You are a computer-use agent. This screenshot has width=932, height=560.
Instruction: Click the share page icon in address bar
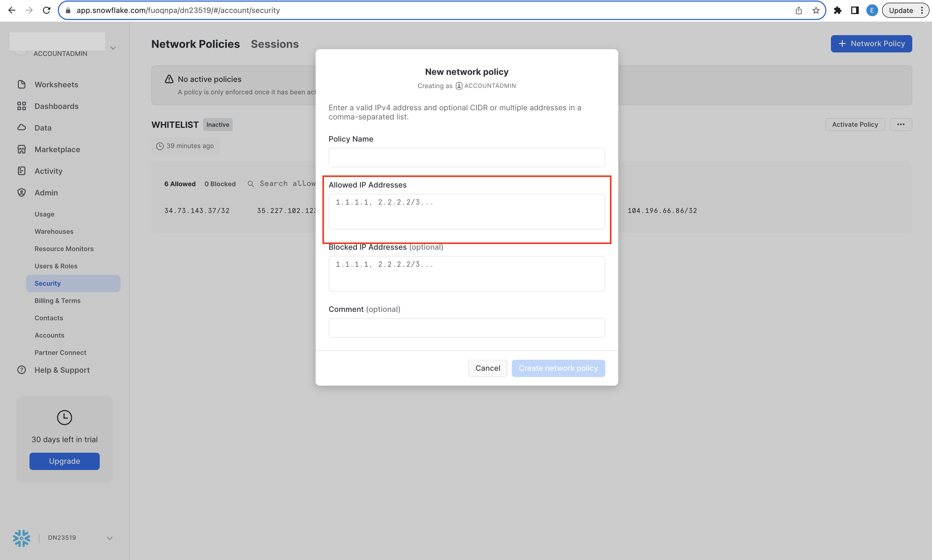pyautogui.click(x=799, y=10)
